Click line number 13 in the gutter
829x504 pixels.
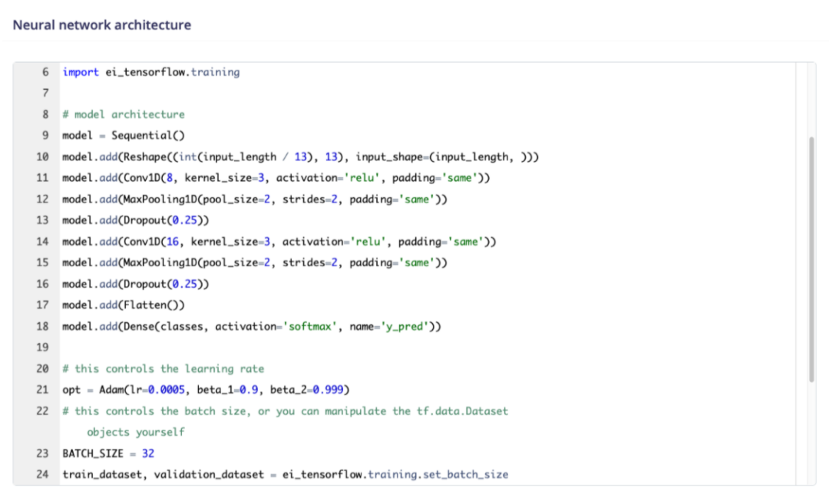click(42, 220)
